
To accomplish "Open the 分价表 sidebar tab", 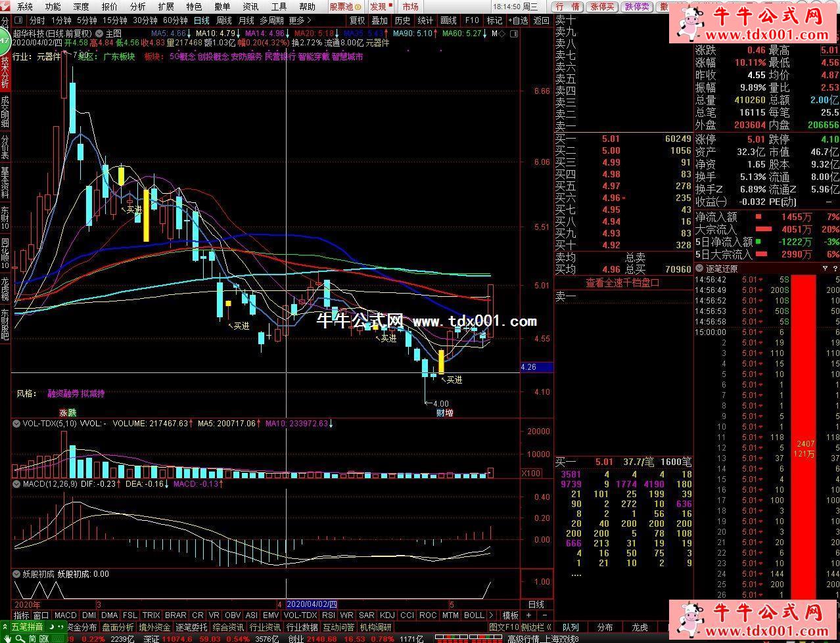I will point(5,147).
